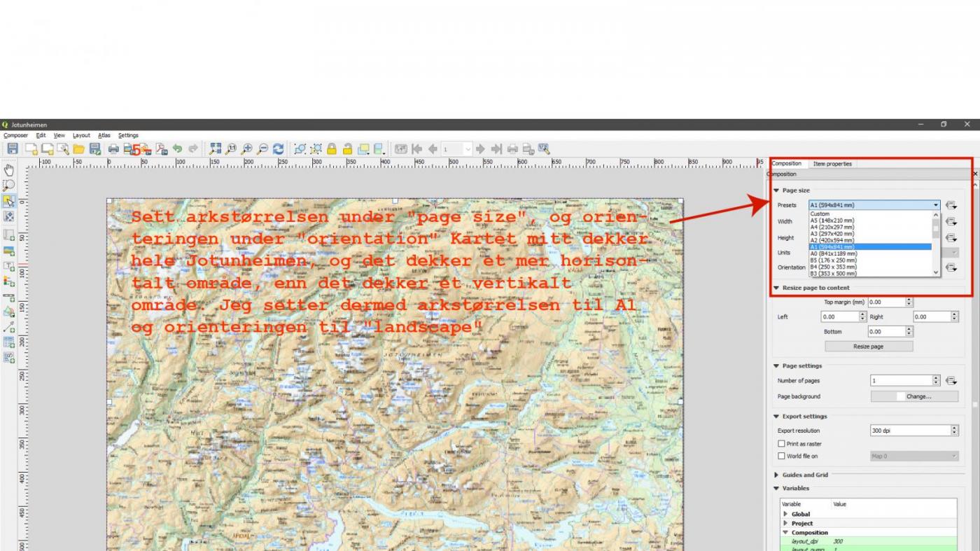
Task: Click the Resize page button
Action: point(869,347)
